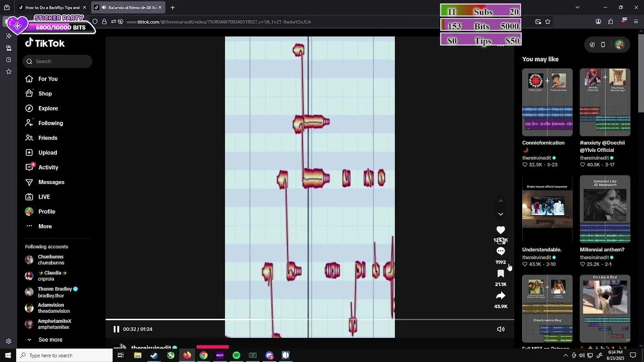Open the browser extensions puzzle icon
Screen dimensions: 644x362
click(x=610, y=22)
